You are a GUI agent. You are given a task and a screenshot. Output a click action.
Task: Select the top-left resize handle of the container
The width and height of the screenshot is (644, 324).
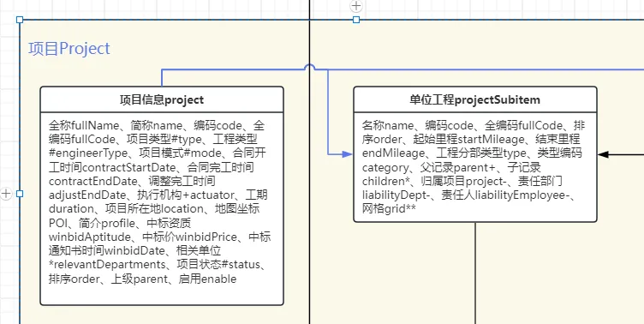(x=20, y=20)
